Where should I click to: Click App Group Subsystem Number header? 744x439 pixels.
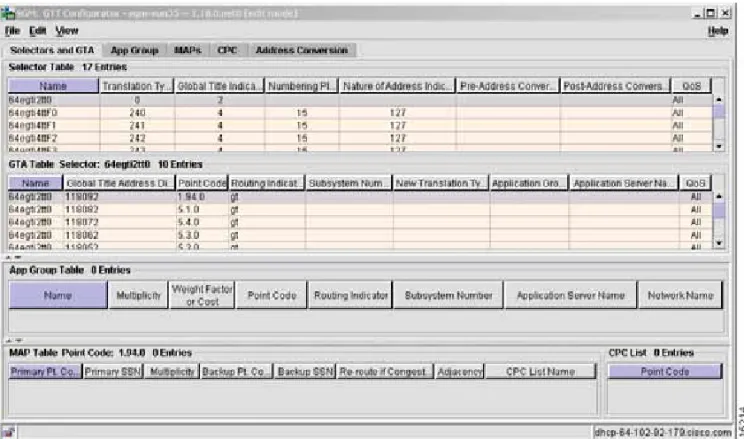(448, 295)
